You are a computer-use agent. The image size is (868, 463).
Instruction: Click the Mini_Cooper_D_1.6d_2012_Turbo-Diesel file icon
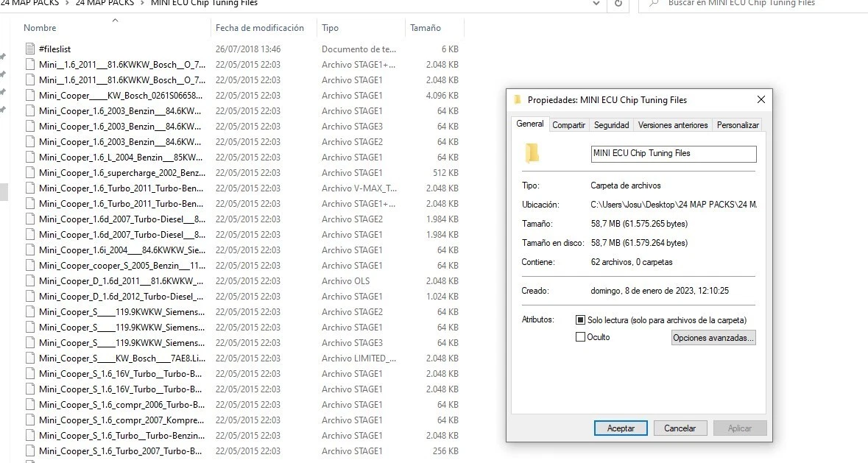[x=30, y=297]
